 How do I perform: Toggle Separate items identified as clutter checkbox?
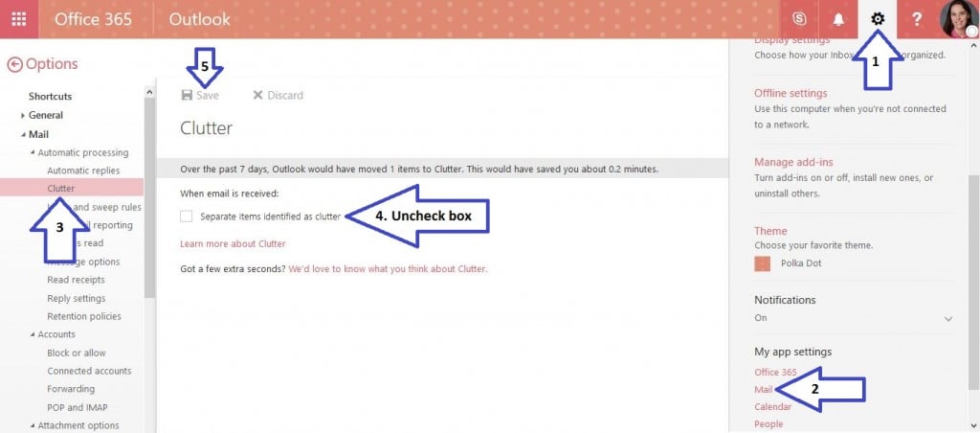[186, 216]
